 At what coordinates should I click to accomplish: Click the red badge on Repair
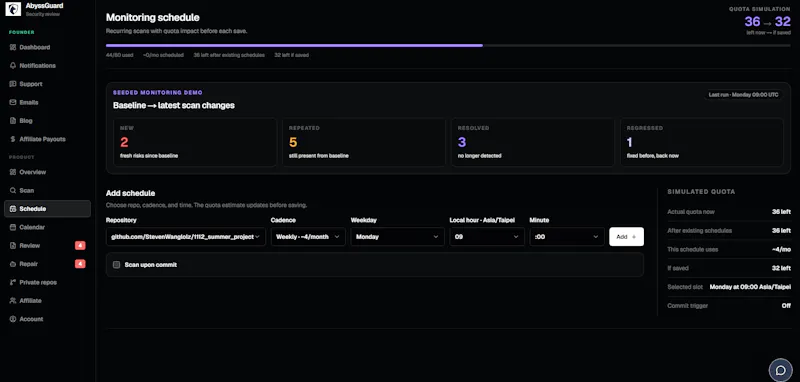coord(80,264)
